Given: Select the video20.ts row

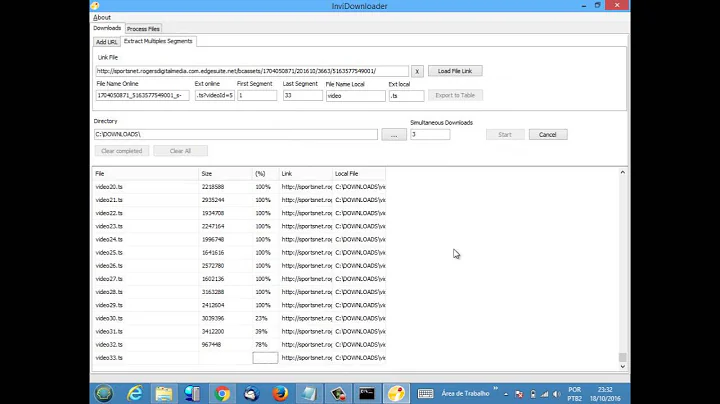Looking at the screenshot, I should [x=239, y=187].
